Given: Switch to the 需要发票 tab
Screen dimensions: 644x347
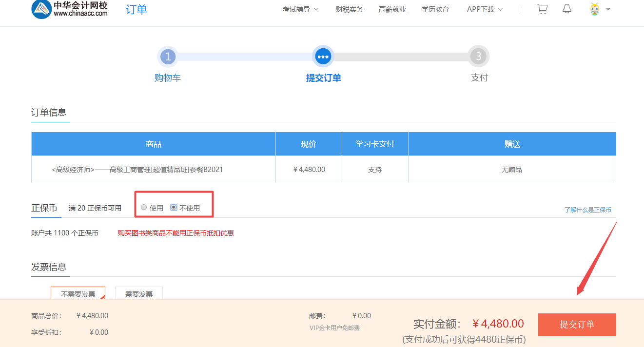Looking at the screenshot, I should (x=139, y=293).
